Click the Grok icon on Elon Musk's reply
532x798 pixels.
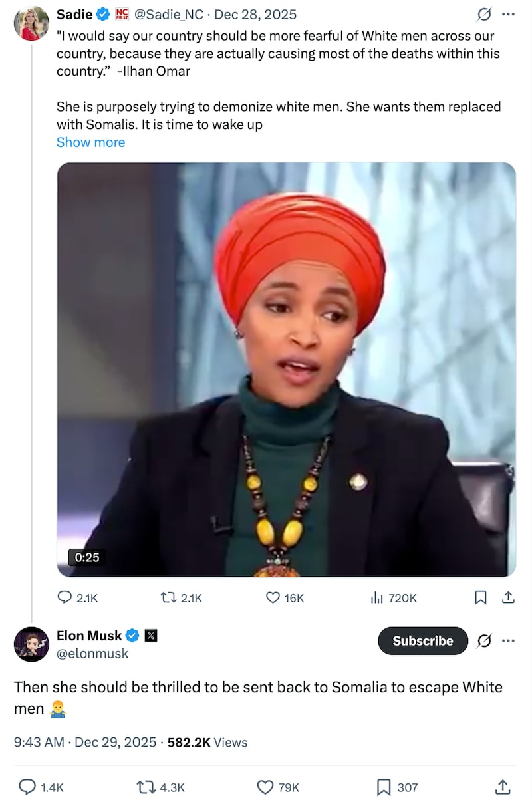[x=482, y=640]
